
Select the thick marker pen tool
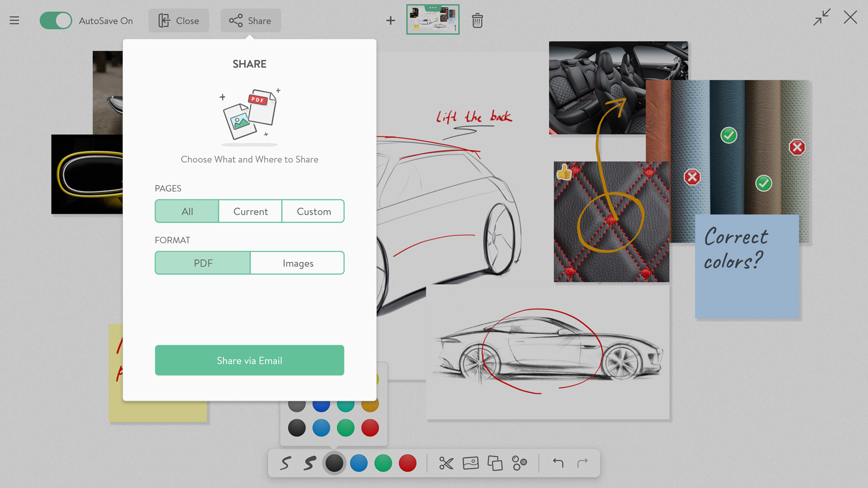(x=310, y=463)
